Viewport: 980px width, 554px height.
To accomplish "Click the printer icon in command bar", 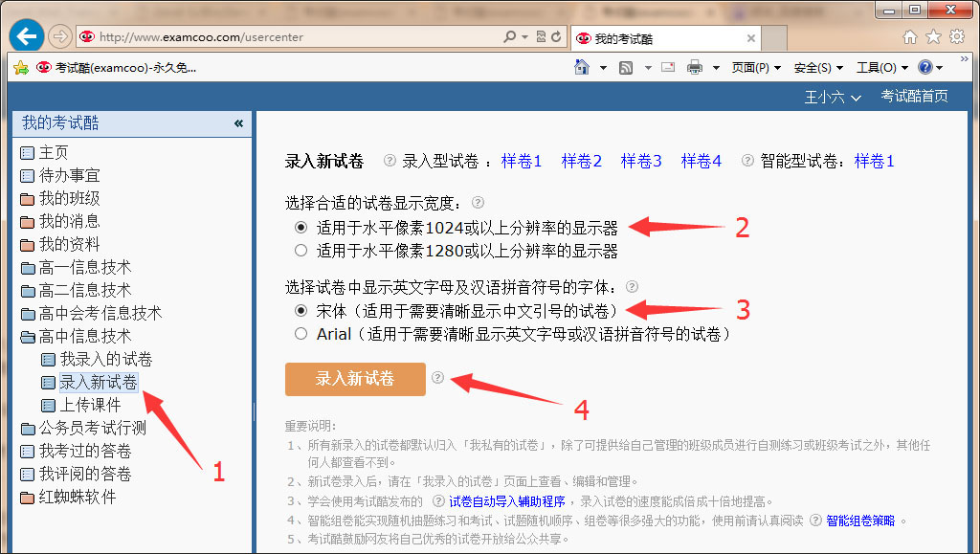I will coord(695,67).
